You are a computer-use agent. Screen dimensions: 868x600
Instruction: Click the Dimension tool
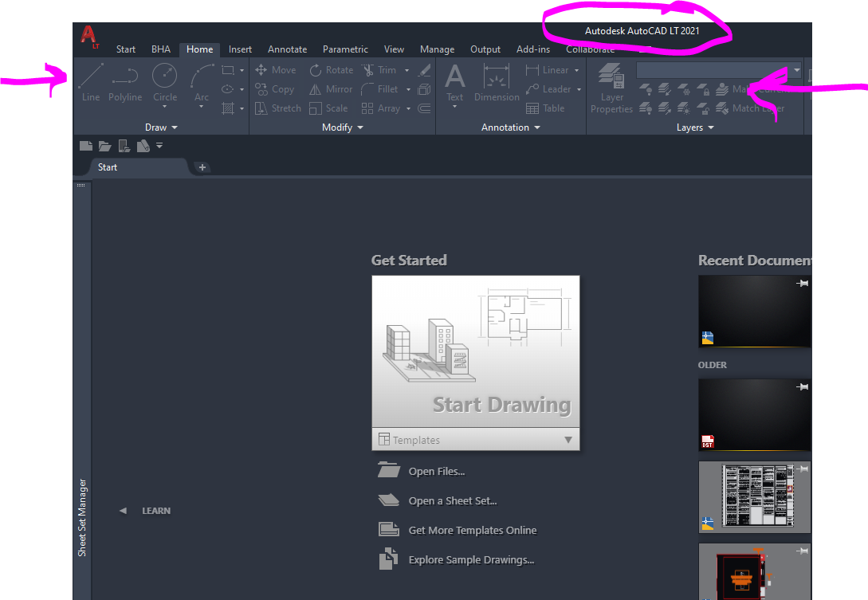pyautogui.click(x=497, y=83)
